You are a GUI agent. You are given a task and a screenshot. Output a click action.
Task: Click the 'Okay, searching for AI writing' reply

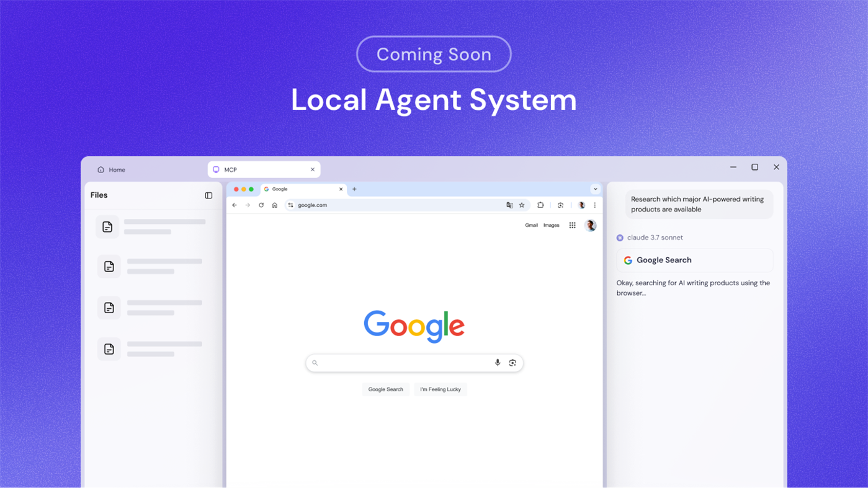(693, 288)
